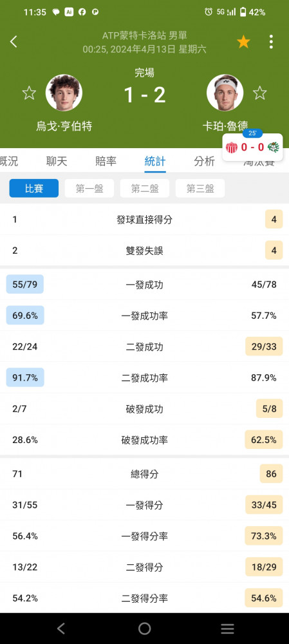Viewport: 289px width, 644px height.
Task: Show statistics for 第三盤
Action: (200, 189)
